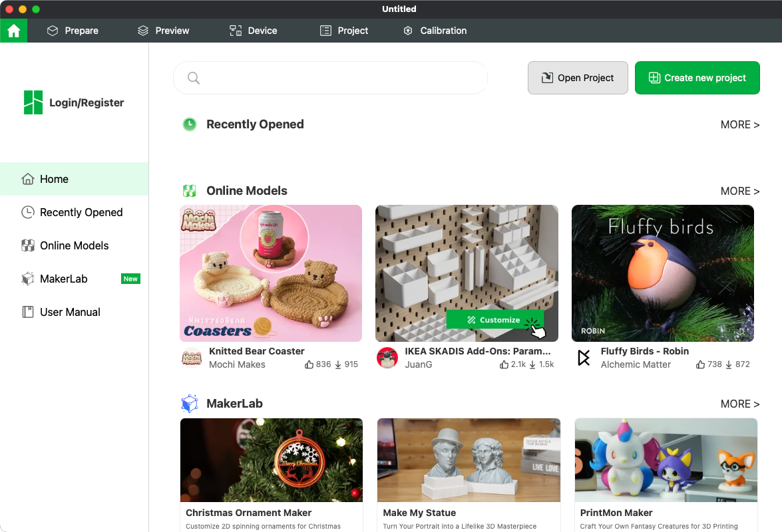Click the green Home icon in the top bar

(13, 31)
